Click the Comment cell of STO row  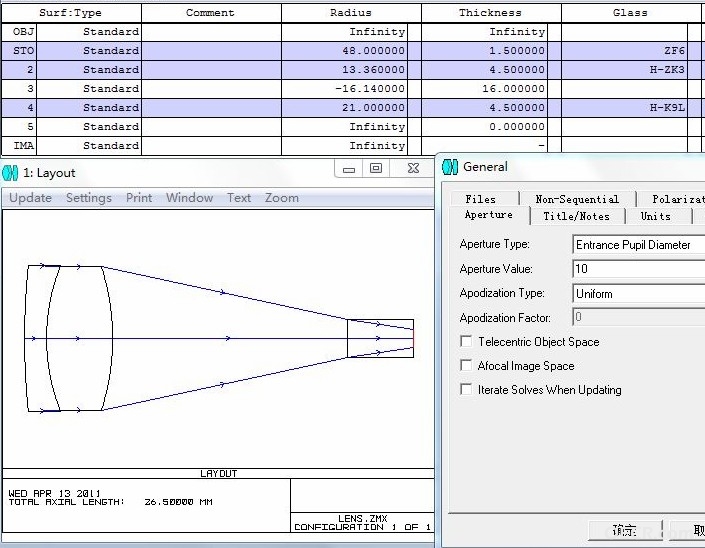(x=211, y=51)
